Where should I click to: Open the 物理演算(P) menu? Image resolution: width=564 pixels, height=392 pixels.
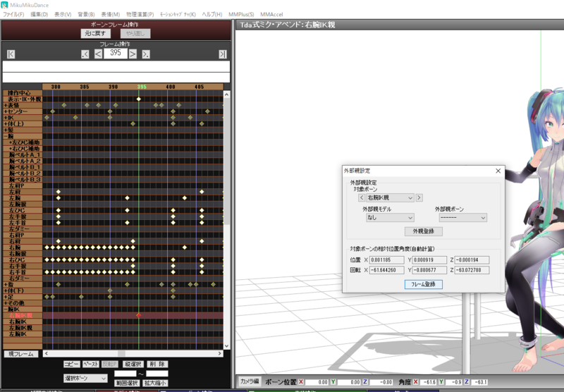coord(140,14)
